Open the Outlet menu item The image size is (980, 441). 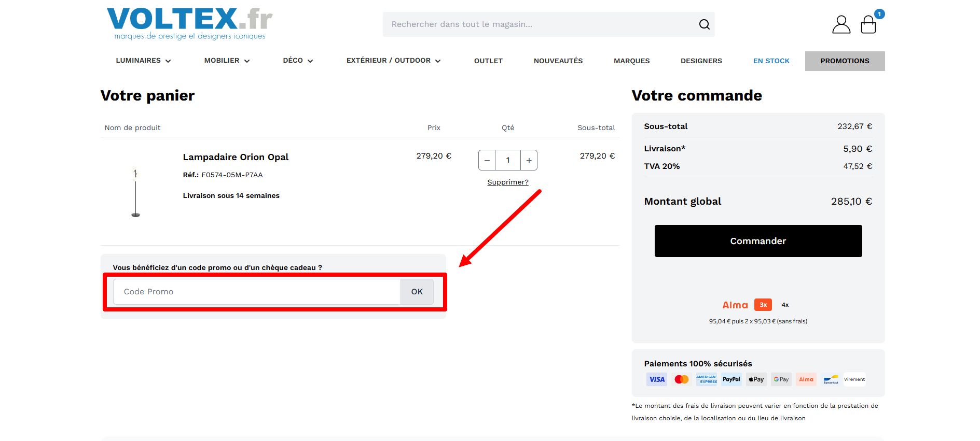(488, 61)
